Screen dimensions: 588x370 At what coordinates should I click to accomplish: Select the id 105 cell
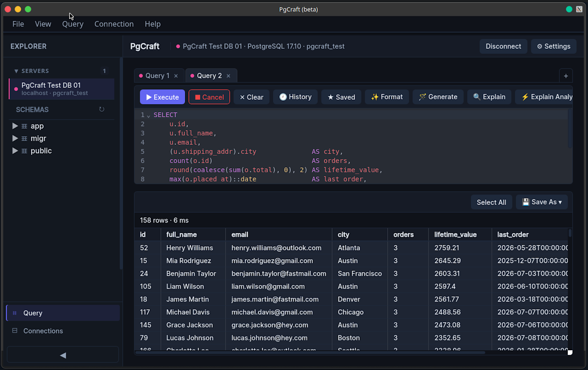point(147,286)
